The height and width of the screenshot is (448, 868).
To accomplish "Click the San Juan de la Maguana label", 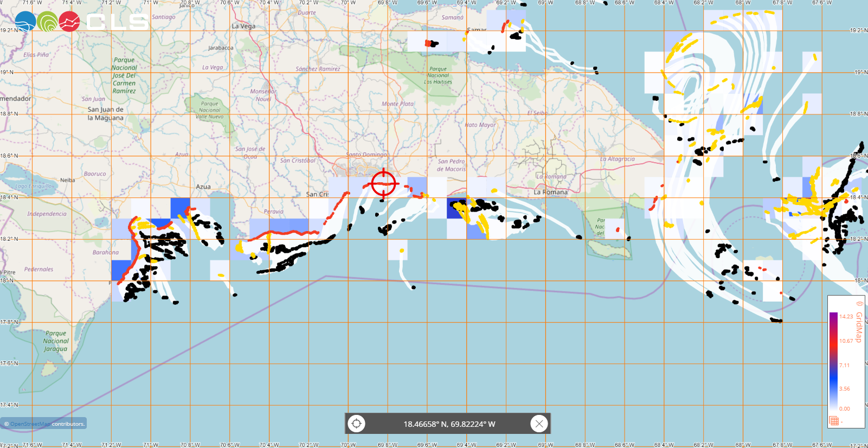I will [x=106, y=113].
